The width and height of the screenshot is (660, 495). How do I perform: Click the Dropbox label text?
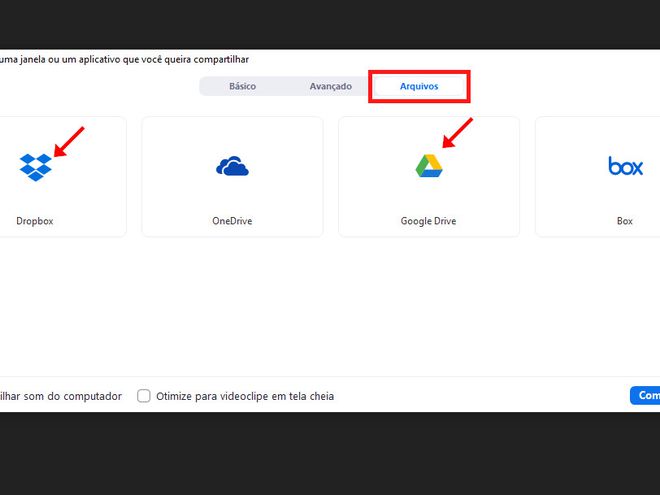point(35,221)
